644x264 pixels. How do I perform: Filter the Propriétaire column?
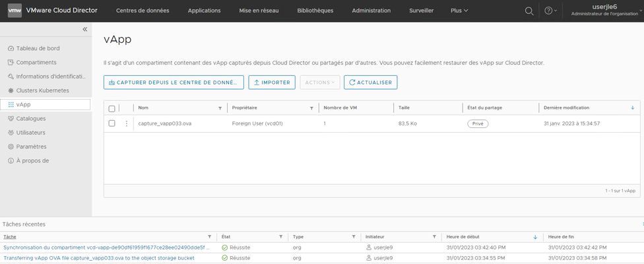(x=311, y=108)
